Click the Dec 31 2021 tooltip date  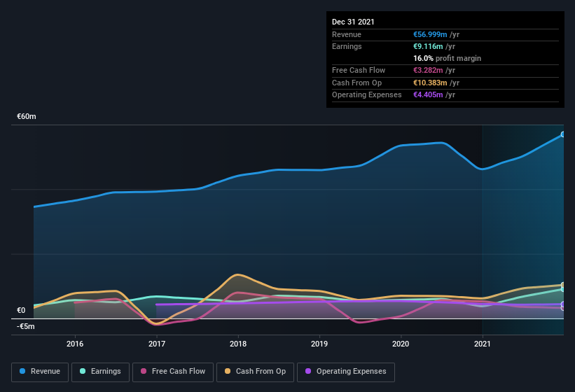coord(353,22)
